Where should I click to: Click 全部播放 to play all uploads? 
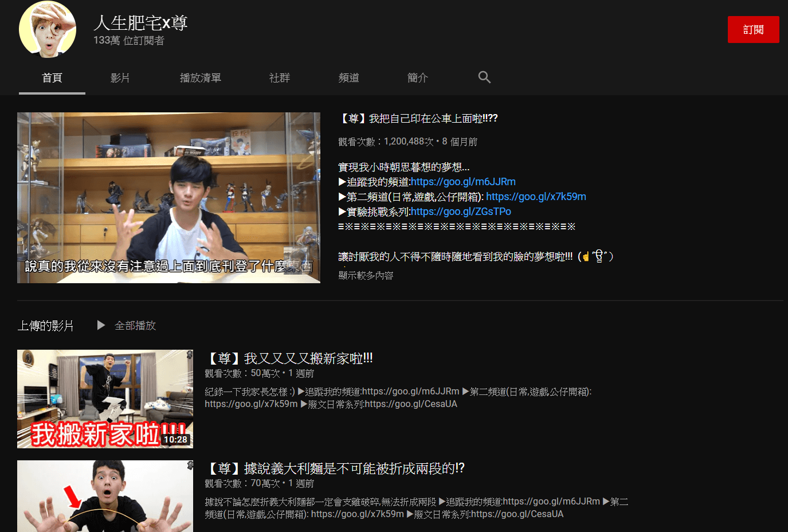coord(135,326)
